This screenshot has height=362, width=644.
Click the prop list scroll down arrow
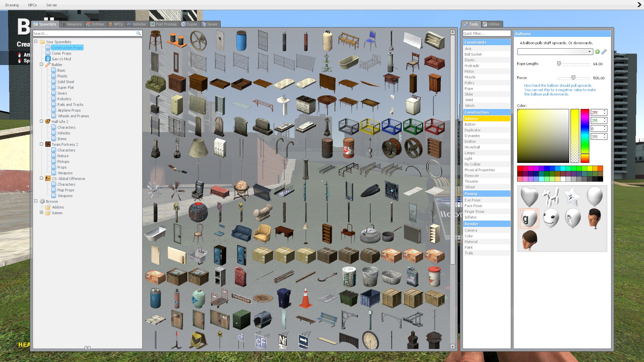[452, 347]
